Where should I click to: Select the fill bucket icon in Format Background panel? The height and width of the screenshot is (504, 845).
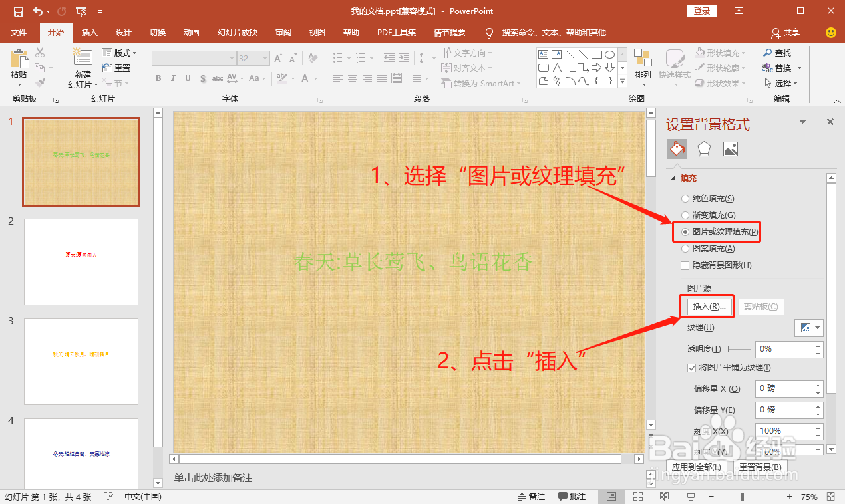tap(677, 148)
